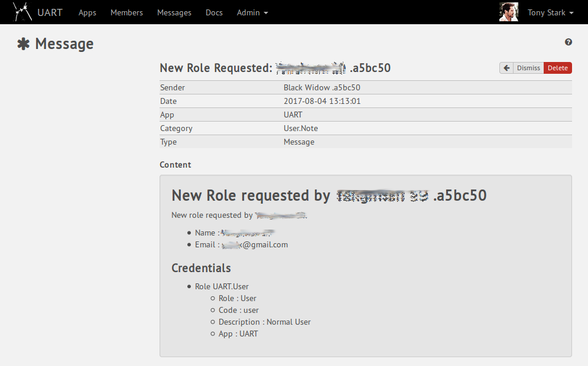Click the Role UART.User list item

(222, 286)
